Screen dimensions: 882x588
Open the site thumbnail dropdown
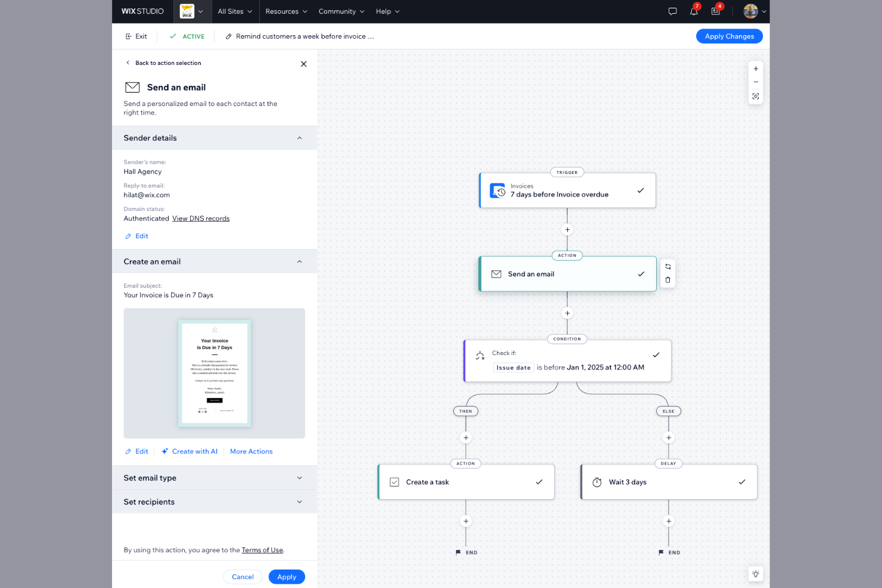(192, 11)
